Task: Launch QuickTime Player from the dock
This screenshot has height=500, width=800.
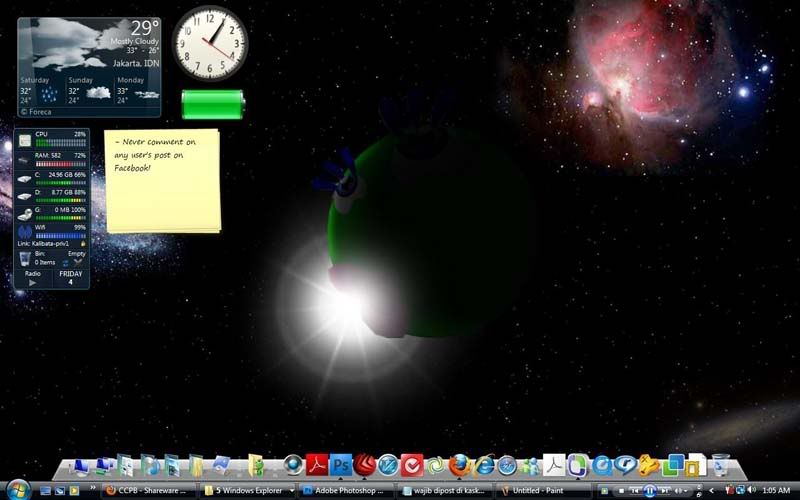Action: pos(602,465)
